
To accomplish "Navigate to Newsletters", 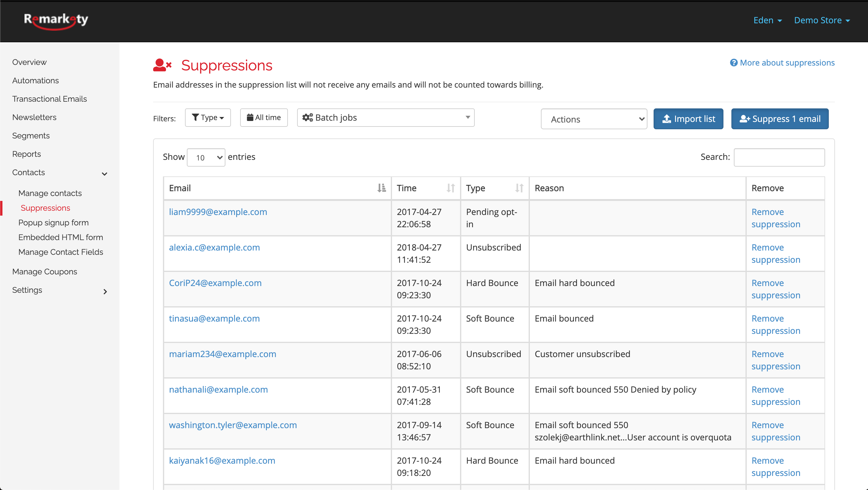I will pos(34,117).
